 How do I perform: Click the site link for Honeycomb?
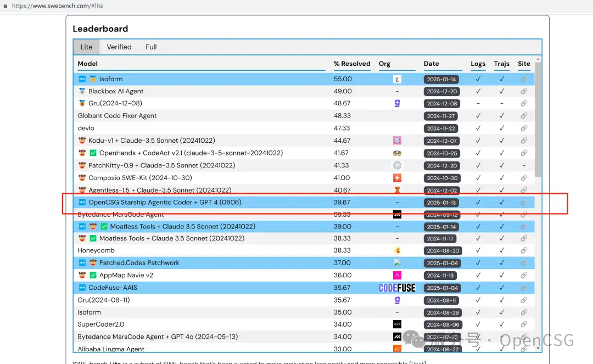[x=524, y=250]
